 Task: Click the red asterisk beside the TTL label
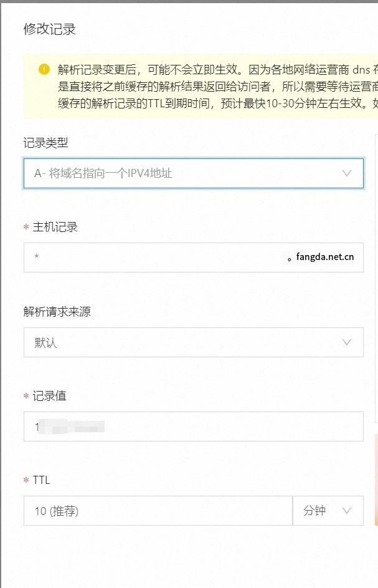[x=26, y=480]
